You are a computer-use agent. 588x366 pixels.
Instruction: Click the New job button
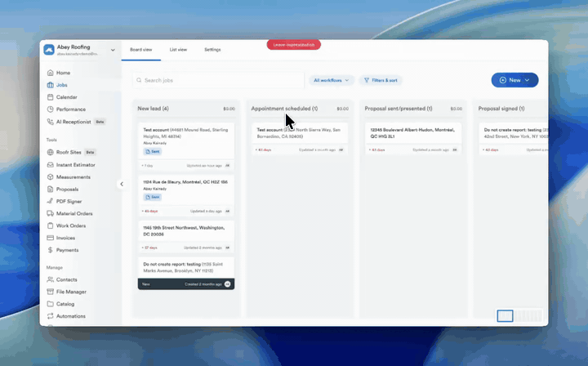514,80
